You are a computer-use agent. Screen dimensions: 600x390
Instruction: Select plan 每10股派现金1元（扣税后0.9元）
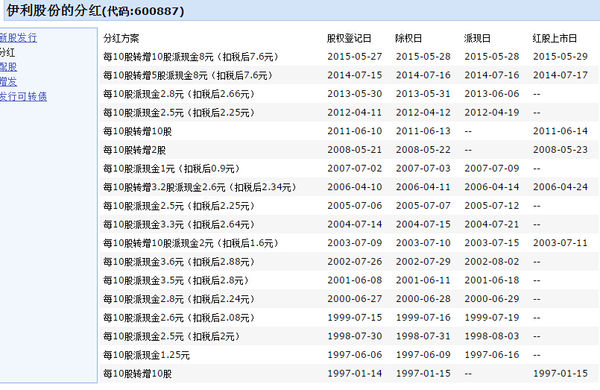pyautogui.click(x=172, y=168)
